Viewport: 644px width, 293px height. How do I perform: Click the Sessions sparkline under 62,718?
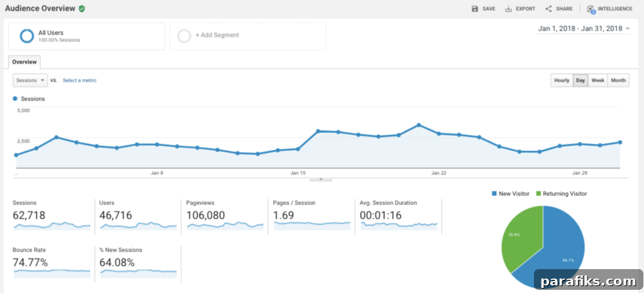tap(52, 226)
